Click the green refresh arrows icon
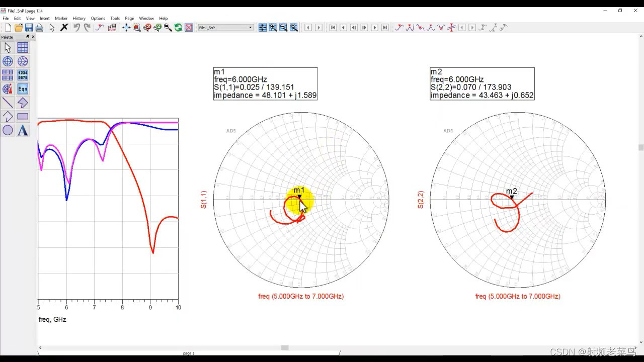This screenshot has width=644, height=362. (x=178, y=28)
